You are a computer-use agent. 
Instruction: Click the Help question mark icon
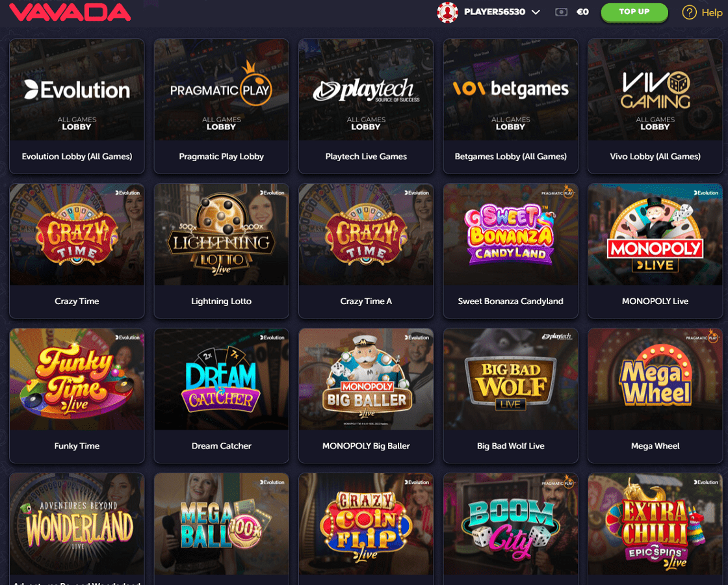[689, 12]
